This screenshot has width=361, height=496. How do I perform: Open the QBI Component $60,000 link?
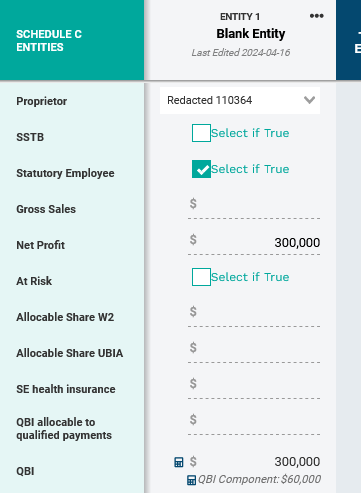259,479
